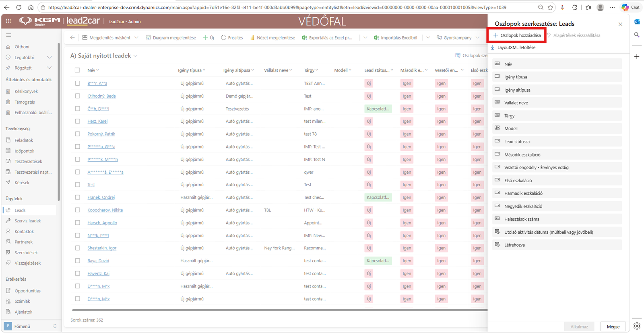Tick the checkbox beside Franek, Ondrej
The image size is (644, 333).
pos(77,197)
